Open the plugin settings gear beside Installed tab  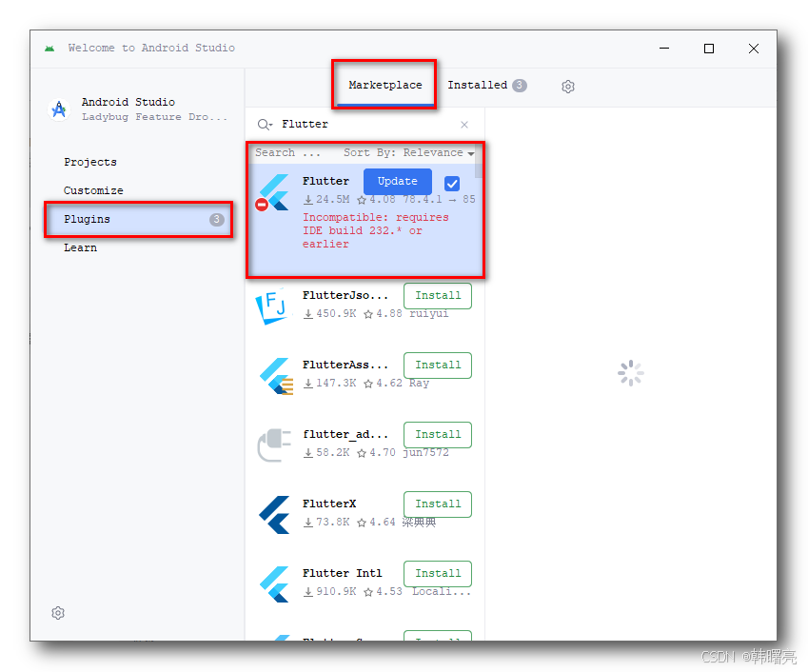(x=568, y=86)
